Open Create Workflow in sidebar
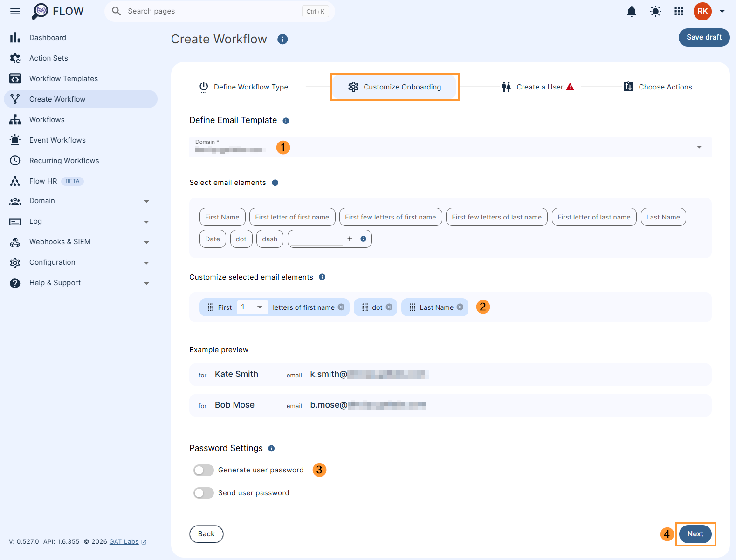The image size is (736, 560). point(81,99)
